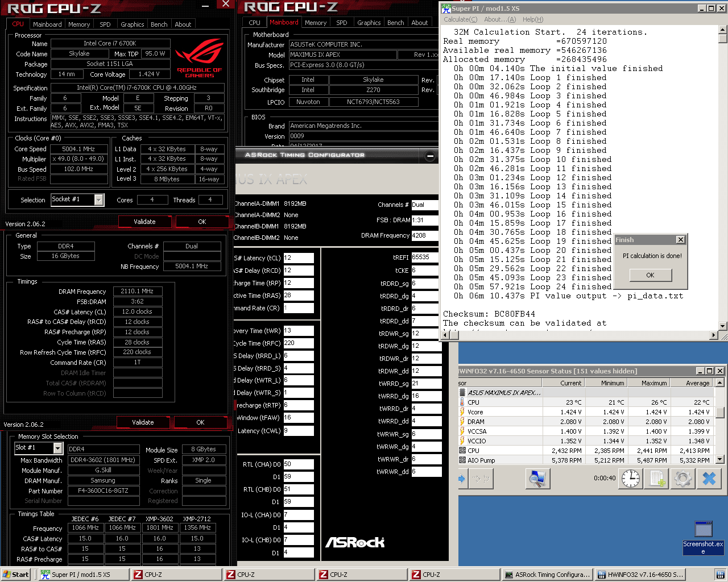Click Super PI title bar app icon
Image resolution: width=728 pixels, height=582 pixels.
[x=446, y=8]
